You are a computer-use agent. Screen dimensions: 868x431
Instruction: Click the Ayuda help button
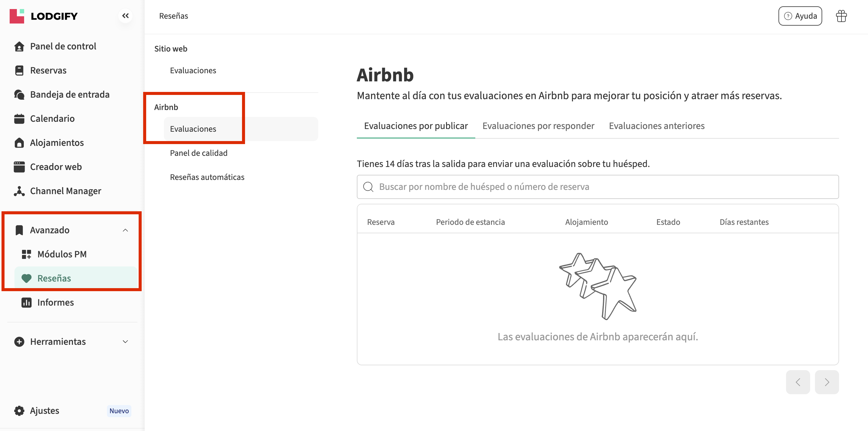[800, 16]
